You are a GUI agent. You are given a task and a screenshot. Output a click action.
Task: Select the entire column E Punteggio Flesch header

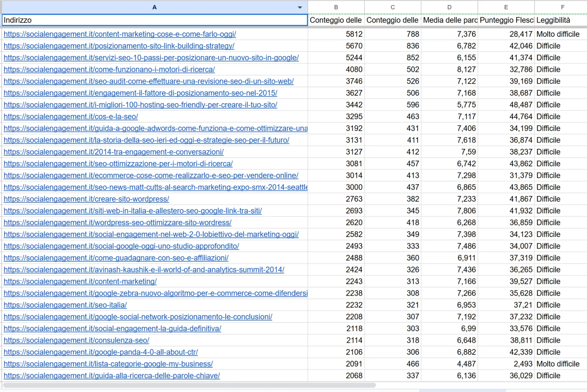point(506,7)
